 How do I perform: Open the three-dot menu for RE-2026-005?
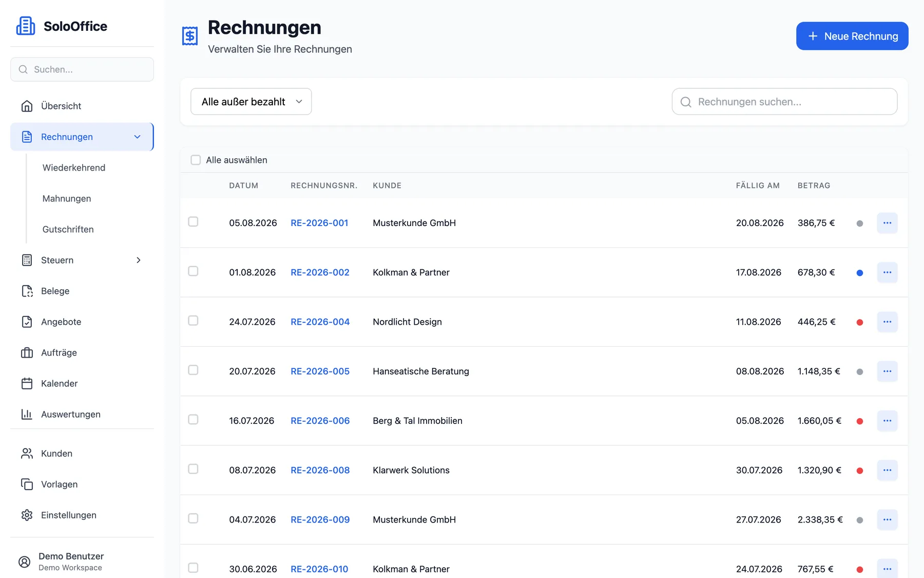(887, 371)
